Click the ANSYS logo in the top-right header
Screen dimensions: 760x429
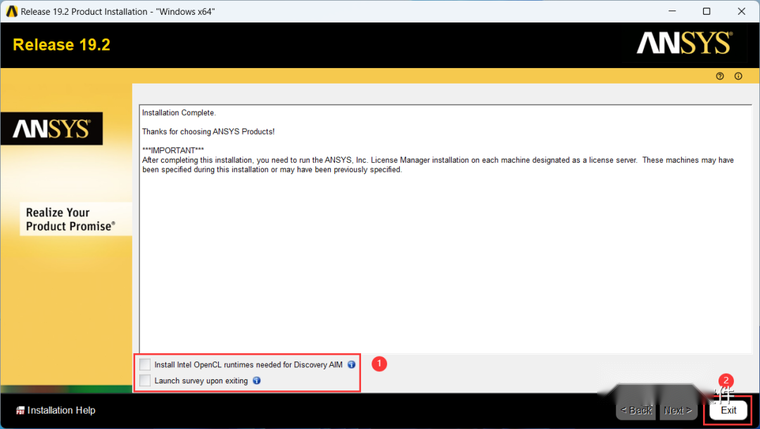coord(684,43)
